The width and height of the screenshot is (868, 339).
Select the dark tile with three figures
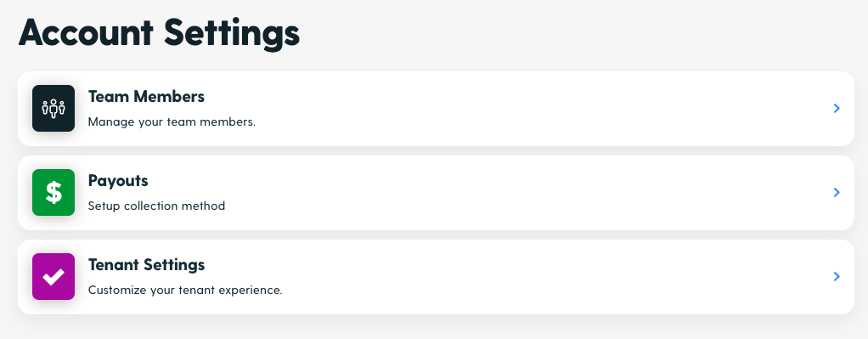tap(54, 108)
